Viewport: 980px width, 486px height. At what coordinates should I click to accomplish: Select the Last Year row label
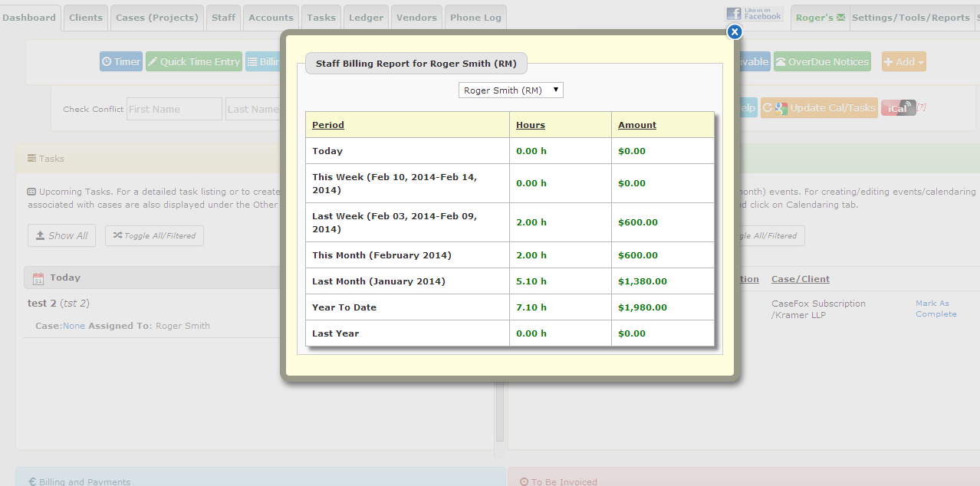(x=335, y=333)
